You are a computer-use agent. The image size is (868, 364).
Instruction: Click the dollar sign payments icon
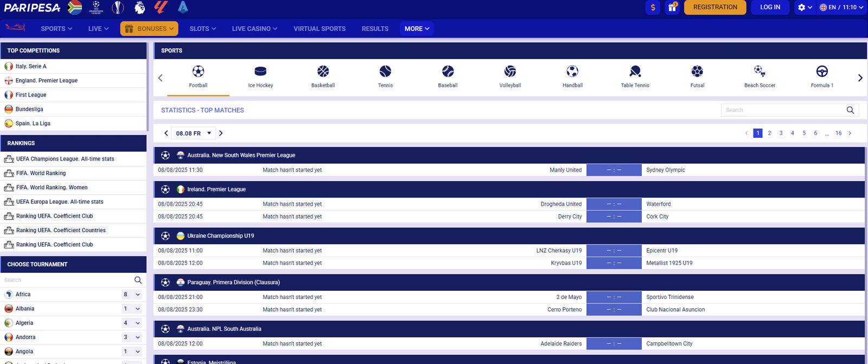coord(653,7)
